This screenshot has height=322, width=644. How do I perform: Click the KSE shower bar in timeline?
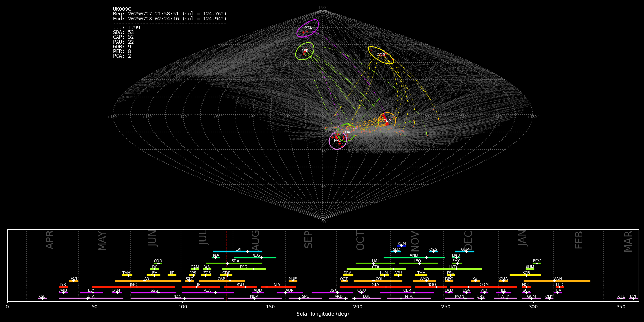pyautogui.click(x=42, y=298)
